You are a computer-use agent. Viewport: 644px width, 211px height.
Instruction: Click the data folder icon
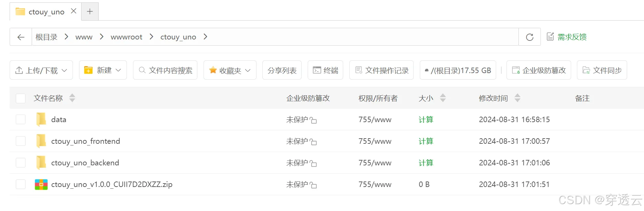click(x=41, y=119)
